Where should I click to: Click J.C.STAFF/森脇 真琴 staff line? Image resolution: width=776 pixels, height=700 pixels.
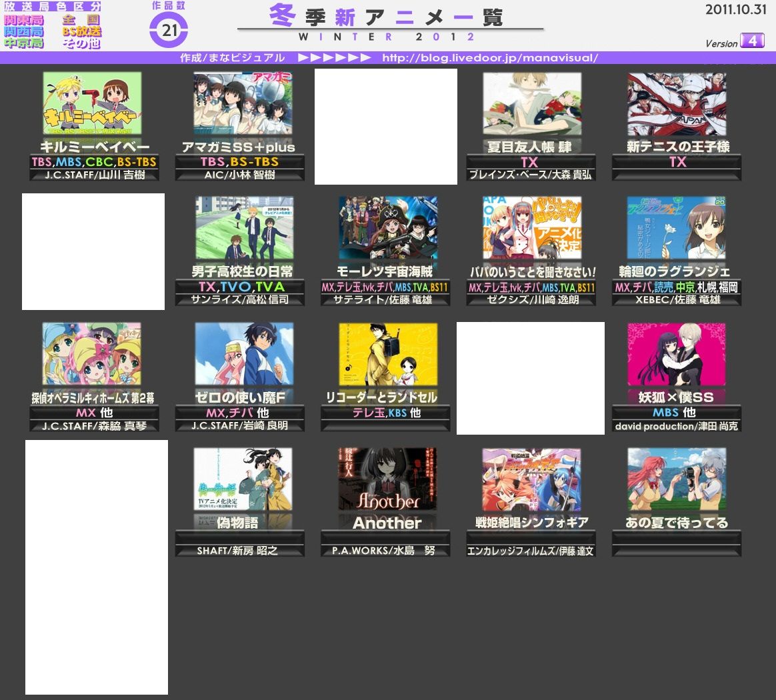pos(94,426)
